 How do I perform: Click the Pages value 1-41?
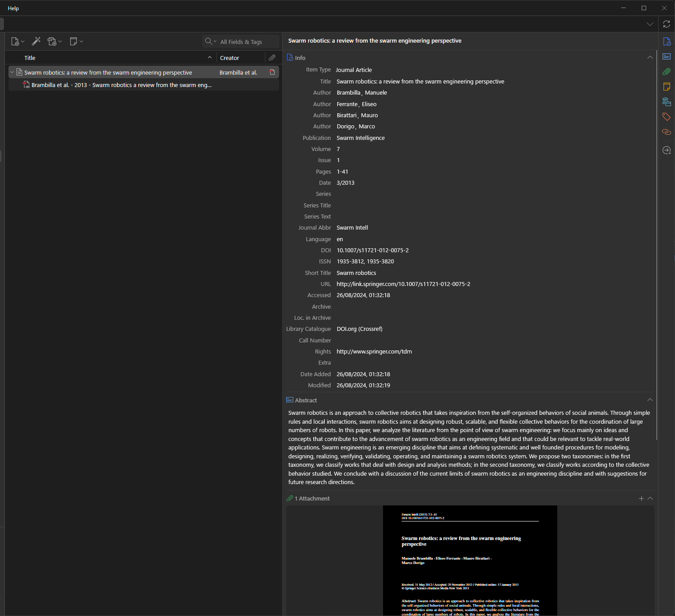pyautogui.click(x=342, y=171)
